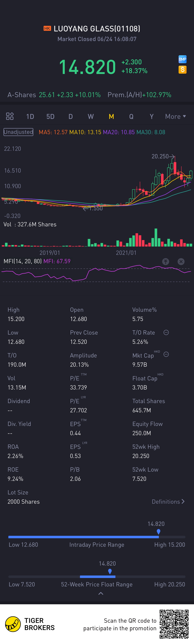
Task: Switch to 5D chart tab
Action: point(50,116)
